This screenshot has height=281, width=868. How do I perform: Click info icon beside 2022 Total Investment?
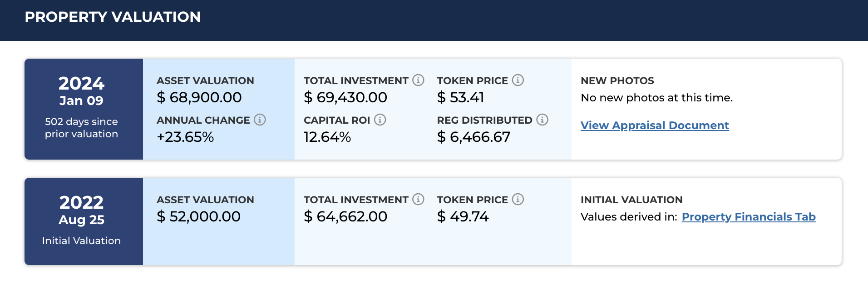pyautogui.click(x=418, y=199)
